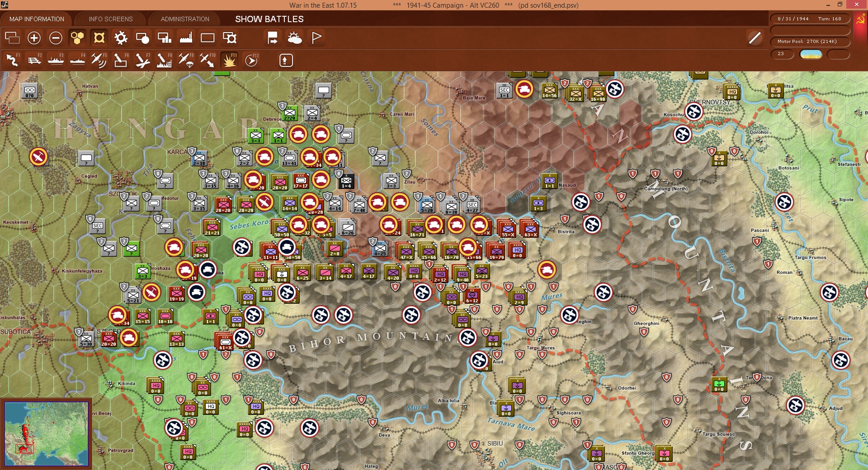Open the INFO SCREENS tab
The height and width of the screenshot is (470, 868).
(x=111, y=19)
